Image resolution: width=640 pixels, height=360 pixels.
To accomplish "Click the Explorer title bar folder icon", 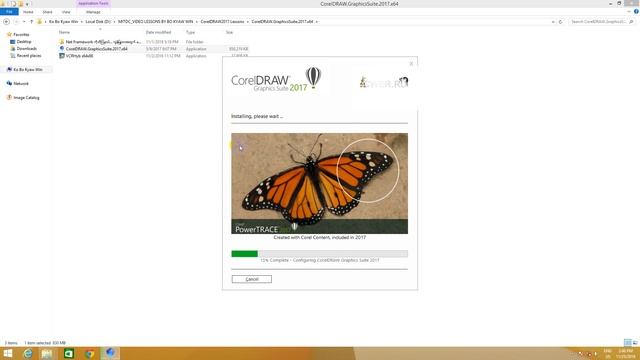I will coord(3,3).
